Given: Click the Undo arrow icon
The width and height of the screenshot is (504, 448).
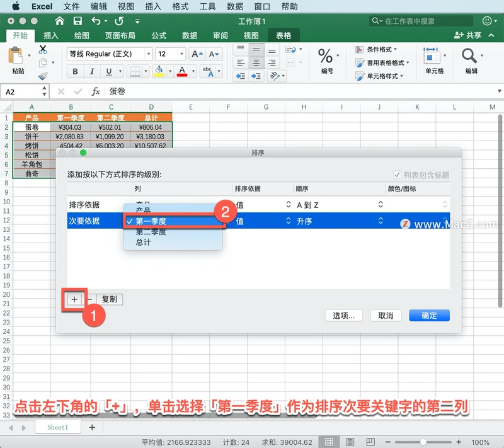Looking at the screenshot, I should click(x=96, y=21).
